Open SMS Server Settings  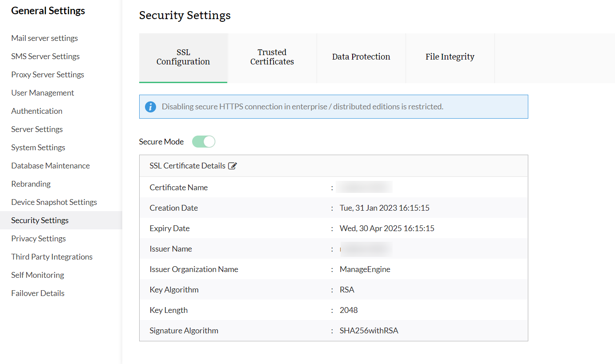(x=45, y=56)
